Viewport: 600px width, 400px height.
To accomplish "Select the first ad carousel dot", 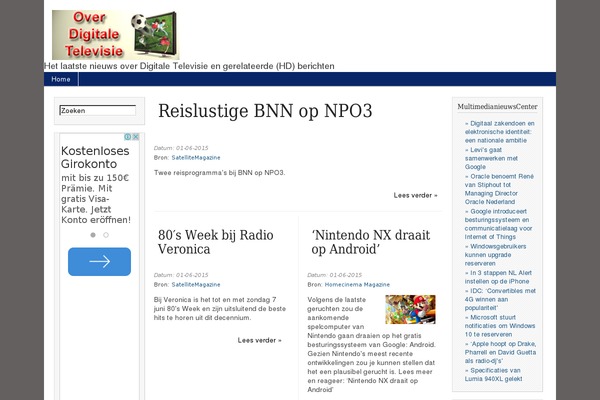I will click(93, 235).
